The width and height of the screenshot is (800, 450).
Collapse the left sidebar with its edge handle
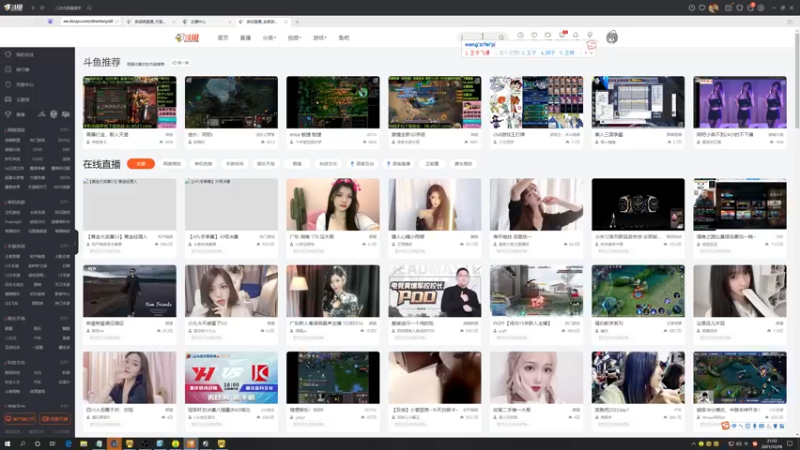[77, 242]
